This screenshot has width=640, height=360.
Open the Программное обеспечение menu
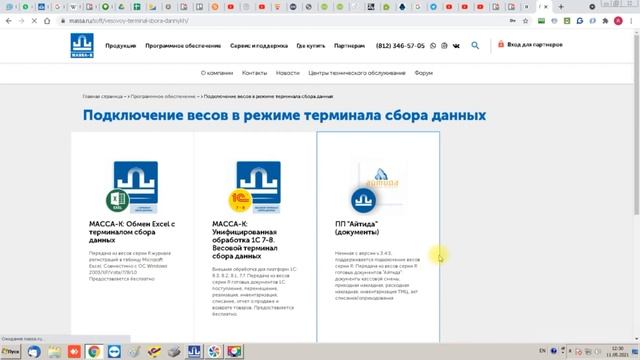(183, 46)
